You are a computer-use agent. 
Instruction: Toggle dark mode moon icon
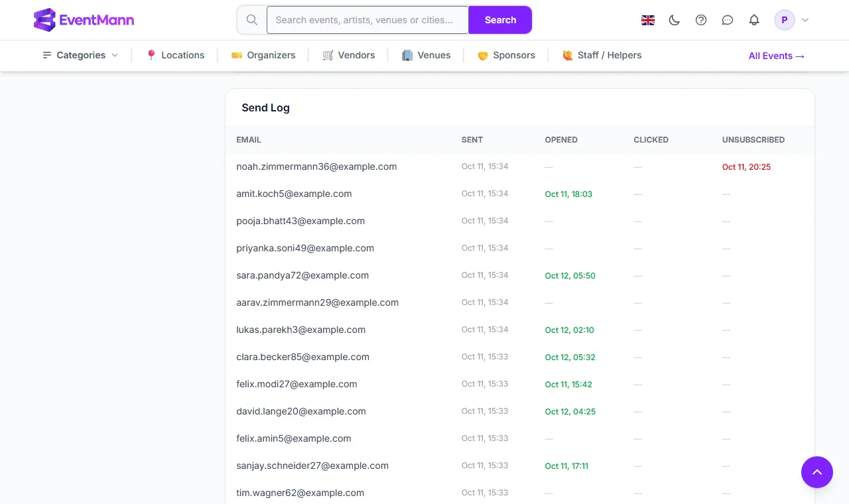pyautogui.click(x=675, y=20)
